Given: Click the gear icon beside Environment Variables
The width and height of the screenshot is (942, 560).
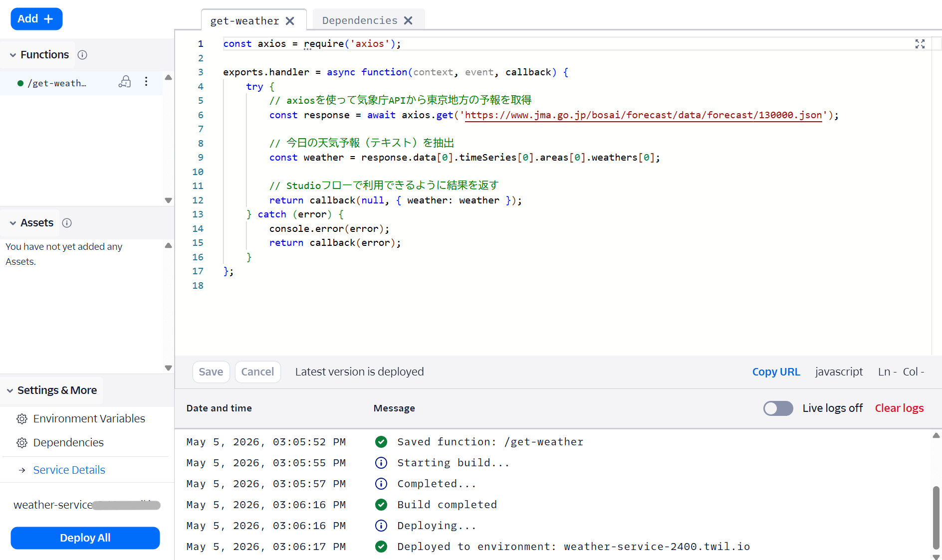Looking at the screenshot, I should coord(22,419).
